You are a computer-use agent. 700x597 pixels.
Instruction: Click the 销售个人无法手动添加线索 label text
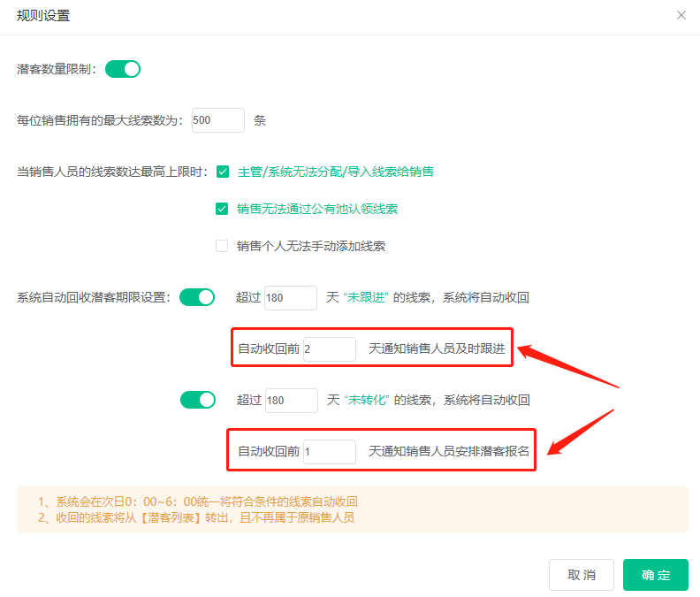coord(311,246)
